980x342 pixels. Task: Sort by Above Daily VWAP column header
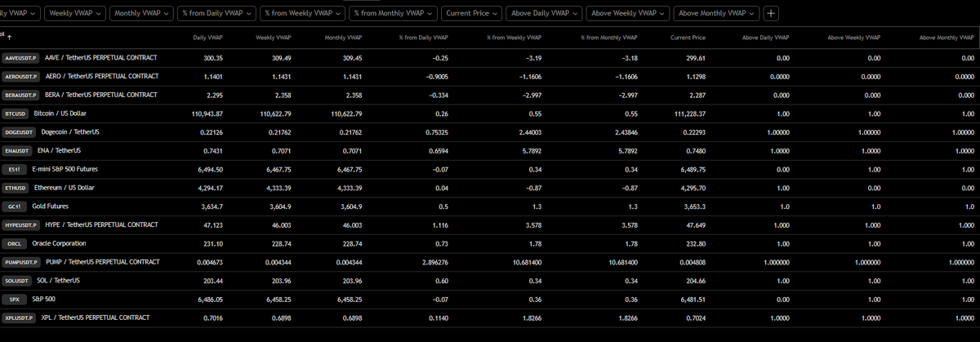click(x=765, y=38)
